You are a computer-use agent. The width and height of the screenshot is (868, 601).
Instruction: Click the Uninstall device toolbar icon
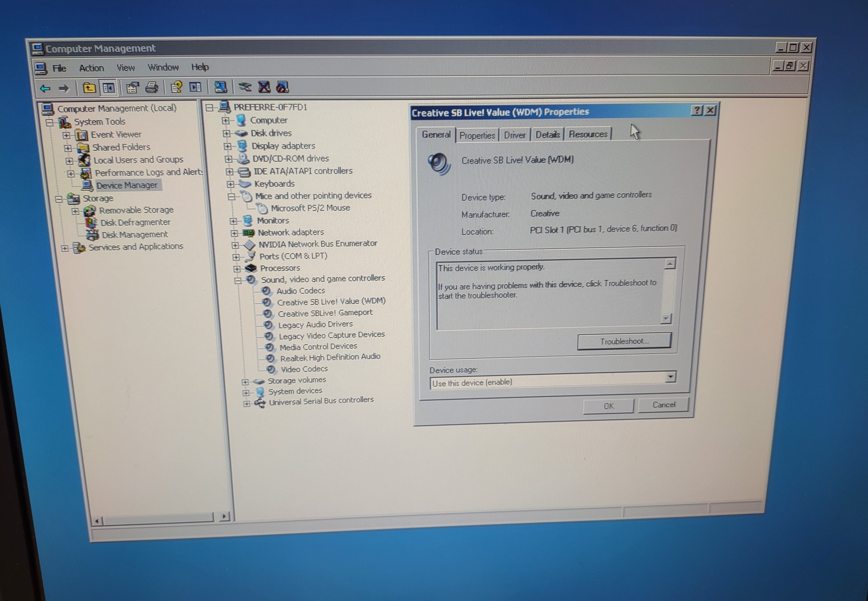[x=264, y=87]
